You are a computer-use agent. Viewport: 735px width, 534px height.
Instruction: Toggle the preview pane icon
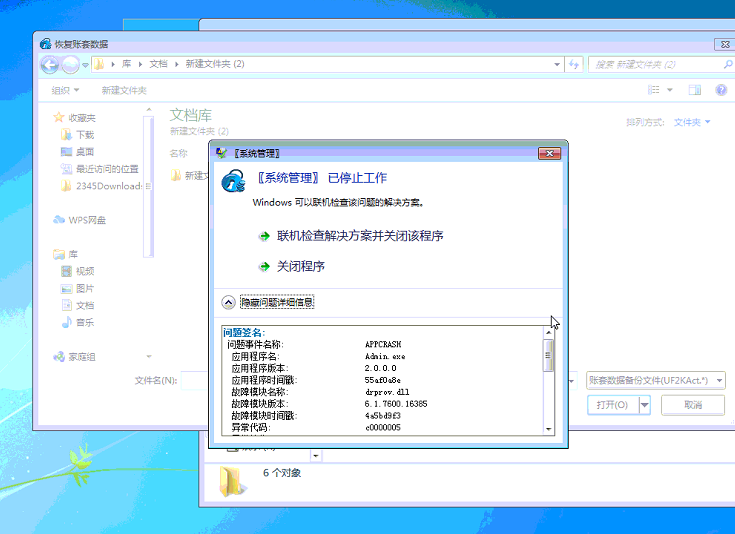pos(695,90)
